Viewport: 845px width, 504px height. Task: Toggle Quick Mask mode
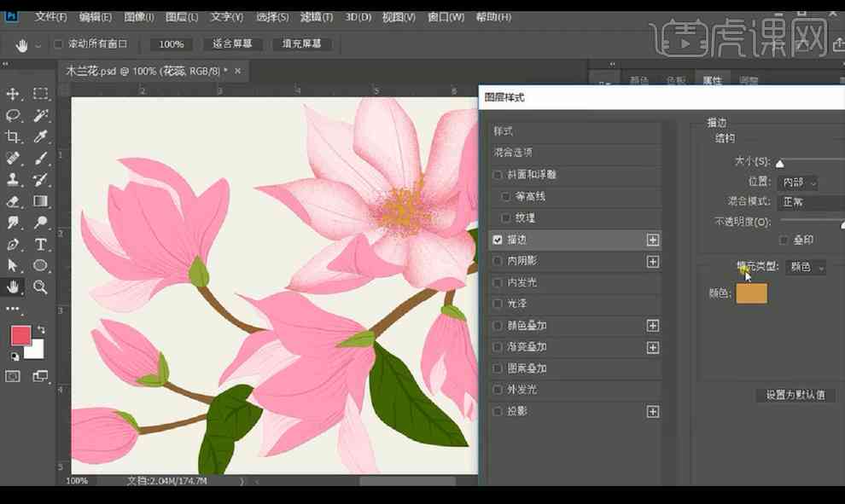coord(13,376)
